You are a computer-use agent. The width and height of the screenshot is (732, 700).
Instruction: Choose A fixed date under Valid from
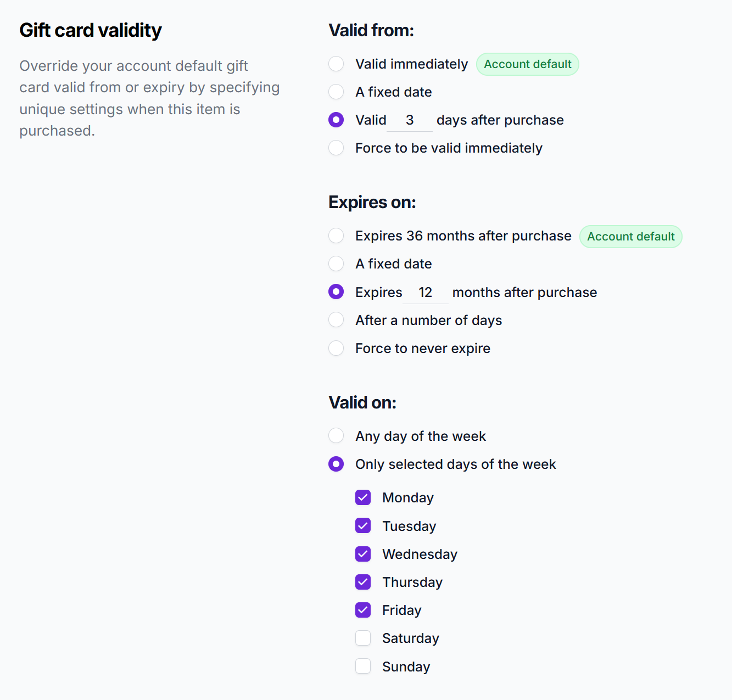click(x=336, y=92)
